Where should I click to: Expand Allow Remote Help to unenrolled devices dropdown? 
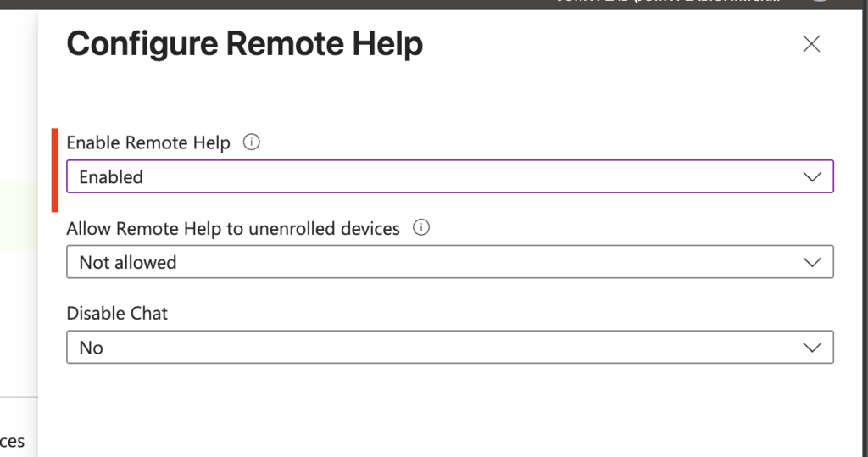click(450, 262)
